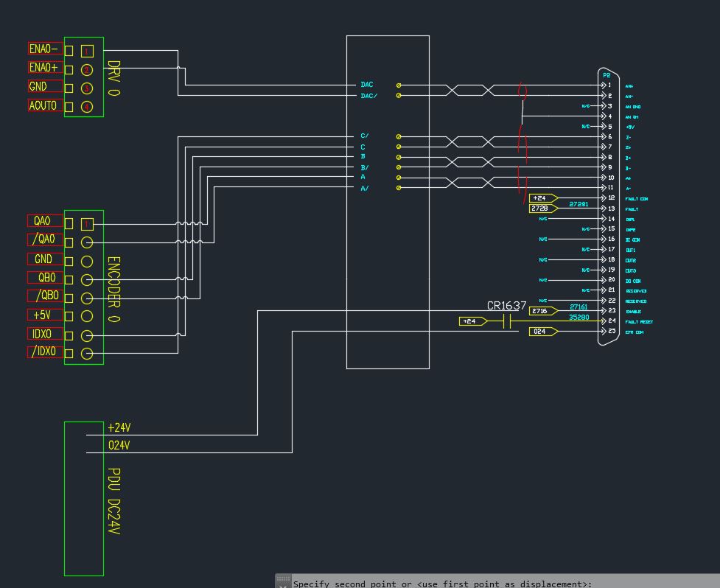The height and width of the screenshot is (588, 720).
Task: Click the command line prompt input
Action: 442,584
